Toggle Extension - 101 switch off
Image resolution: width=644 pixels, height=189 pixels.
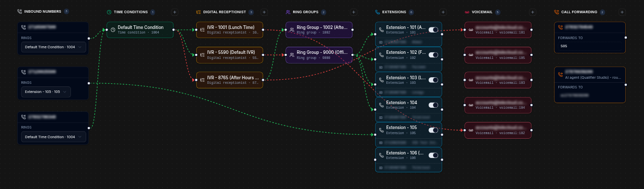433,29
